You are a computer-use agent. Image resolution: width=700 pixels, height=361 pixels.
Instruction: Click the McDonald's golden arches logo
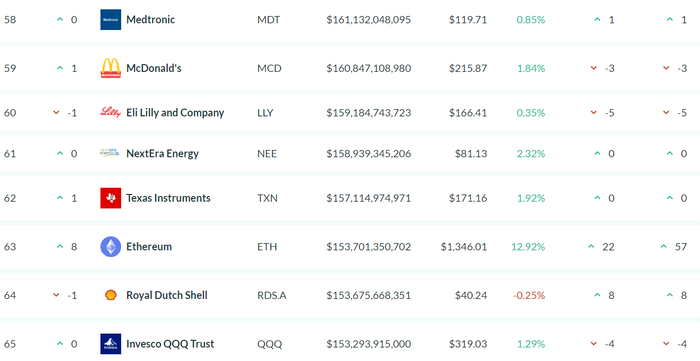(110, 68)
